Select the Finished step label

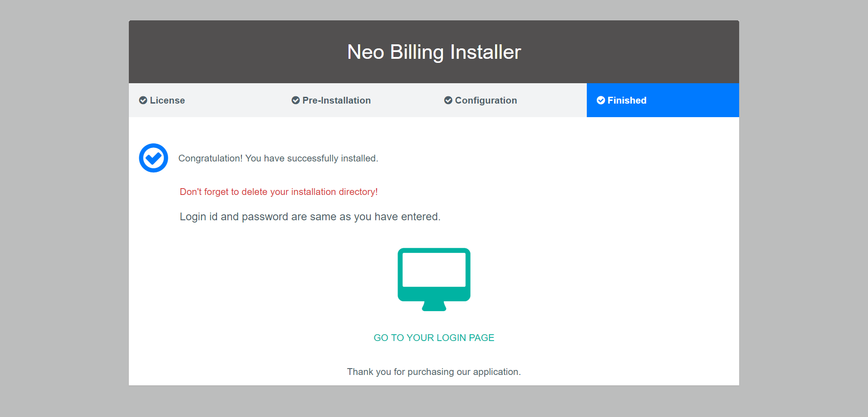coord(627,100)
